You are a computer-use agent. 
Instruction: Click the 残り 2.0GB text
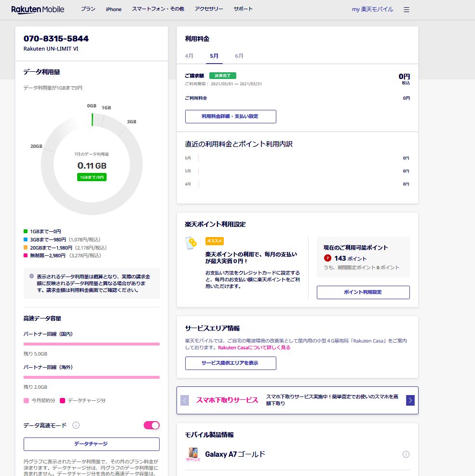pos(35,387)
